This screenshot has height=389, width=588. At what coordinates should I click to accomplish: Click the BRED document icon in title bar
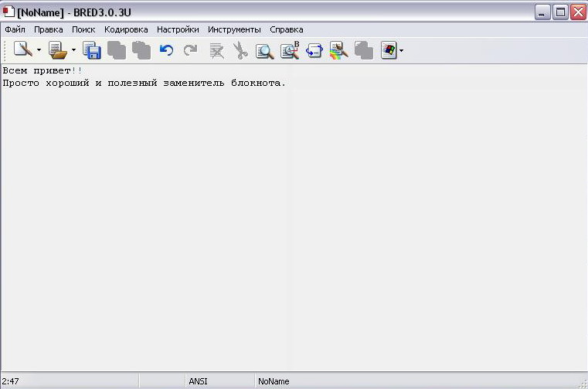(x=8, y=12)
